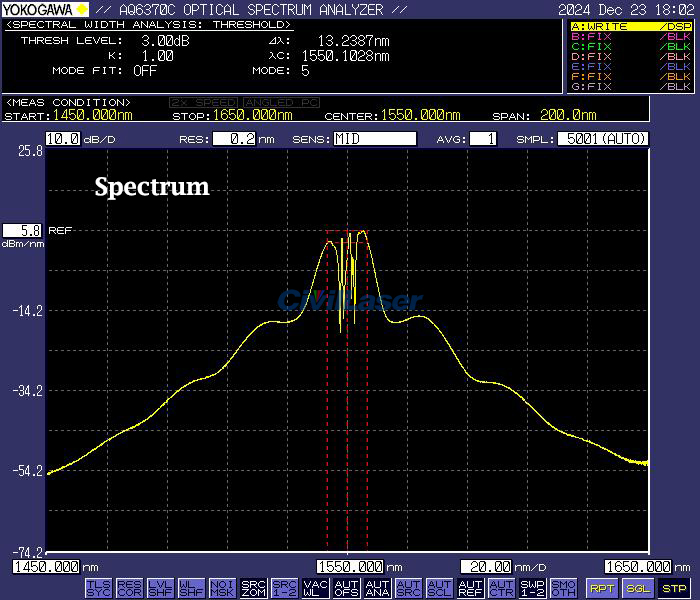Click the WL SHF indicator

191,588
